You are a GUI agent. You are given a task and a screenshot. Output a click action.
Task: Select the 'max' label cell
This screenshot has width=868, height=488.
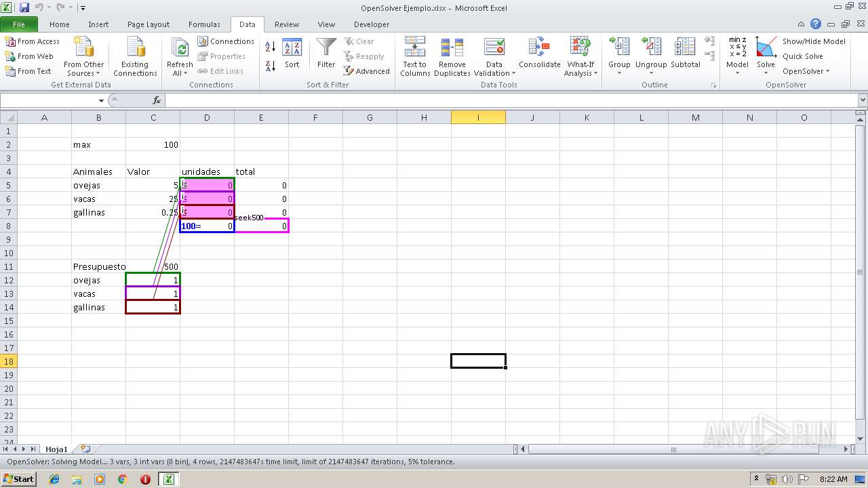point(98,144)
